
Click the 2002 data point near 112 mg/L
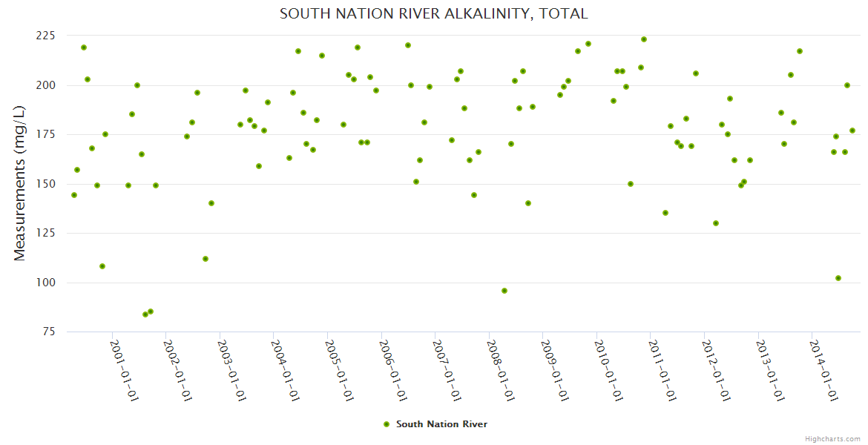[206, 259]
